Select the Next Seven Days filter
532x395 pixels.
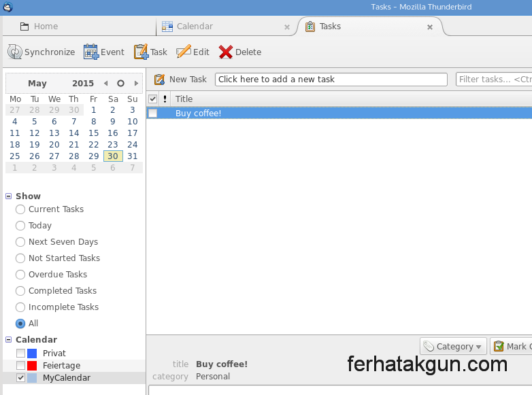point(20,242)
